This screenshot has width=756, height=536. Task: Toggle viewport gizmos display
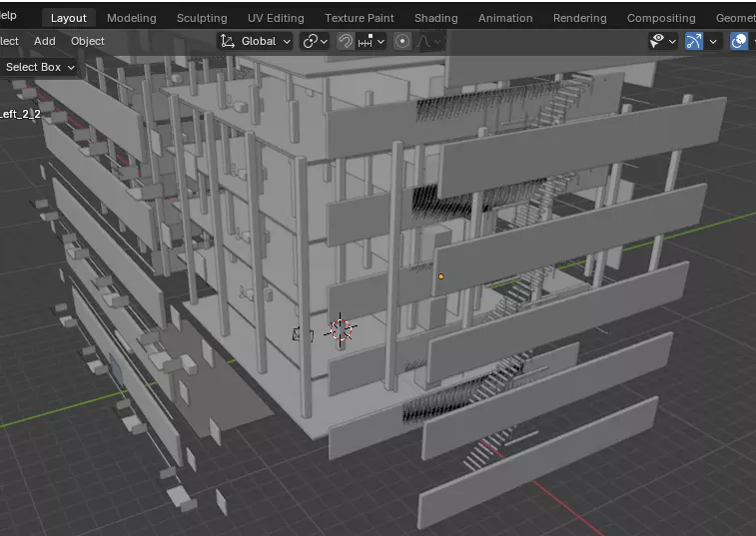coord(694,42)
